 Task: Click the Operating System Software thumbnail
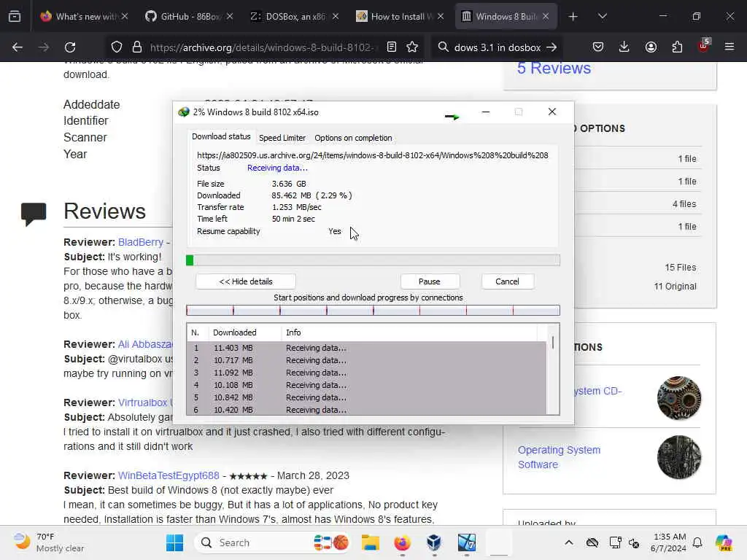(679, 457)
